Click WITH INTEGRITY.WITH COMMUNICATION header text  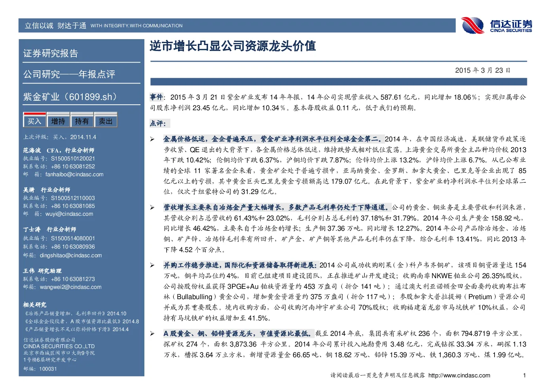coord(136,26)
